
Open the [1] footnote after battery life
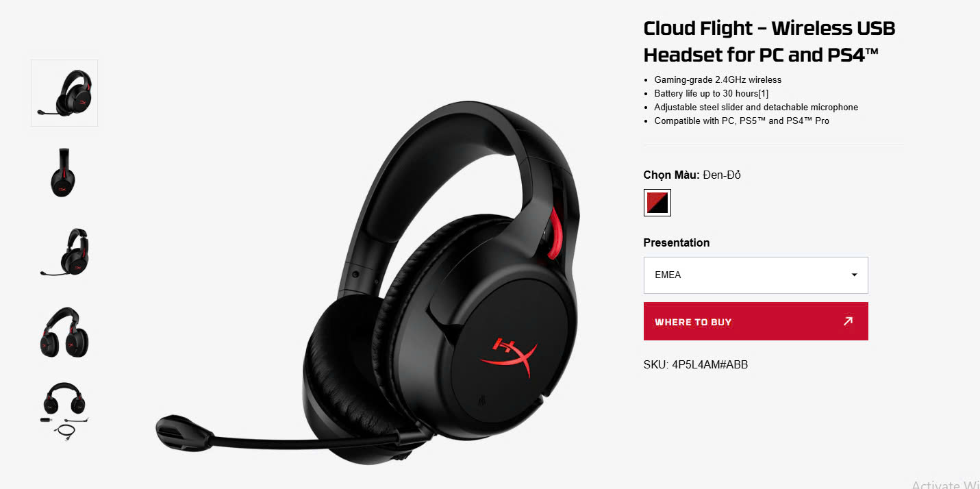coord(763,93)
